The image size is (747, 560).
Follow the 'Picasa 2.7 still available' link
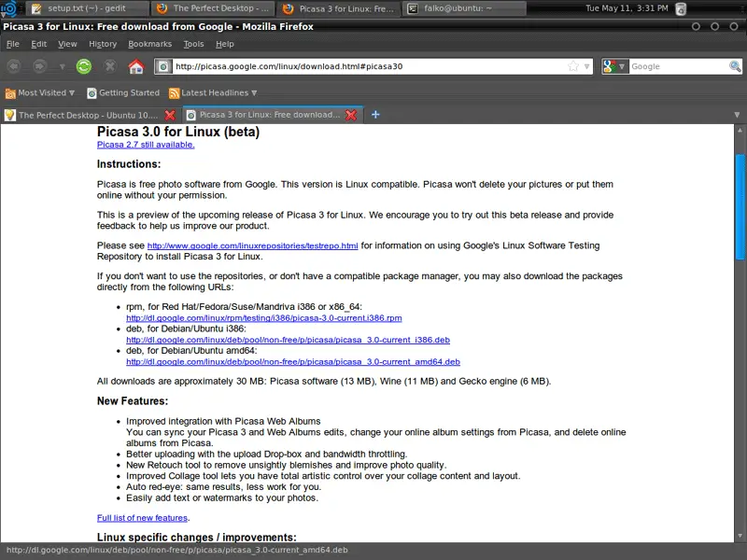(x=146, y=145)
